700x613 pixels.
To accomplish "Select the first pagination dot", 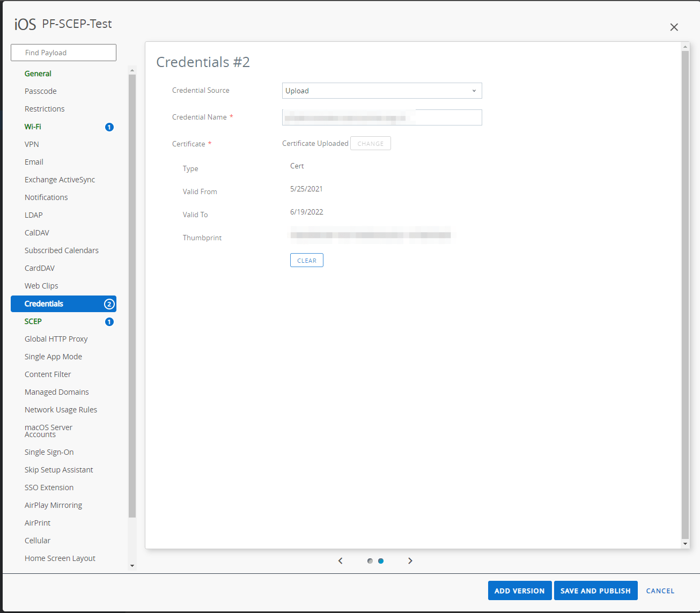I will pos(370,560).
